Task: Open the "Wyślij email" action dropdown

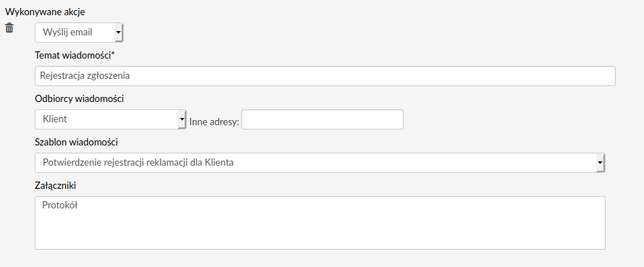Action: (79, 33)
